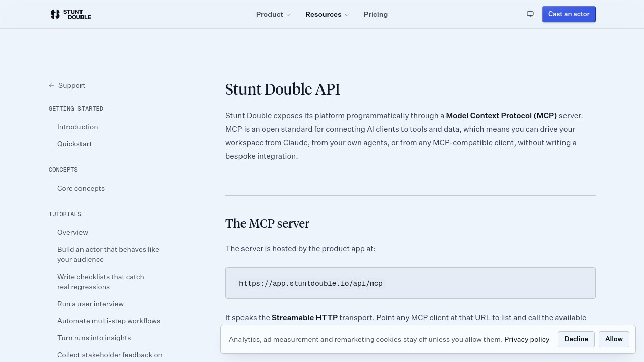Click bold Model Context Protocol (MCP) text
Screen dimensions: 644x362
pyautogui.click(x=502, y=115)
